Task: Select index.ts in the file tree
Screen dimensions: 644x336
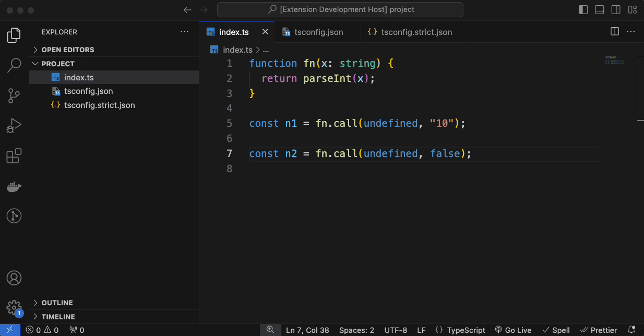Action: click(114, 77)
